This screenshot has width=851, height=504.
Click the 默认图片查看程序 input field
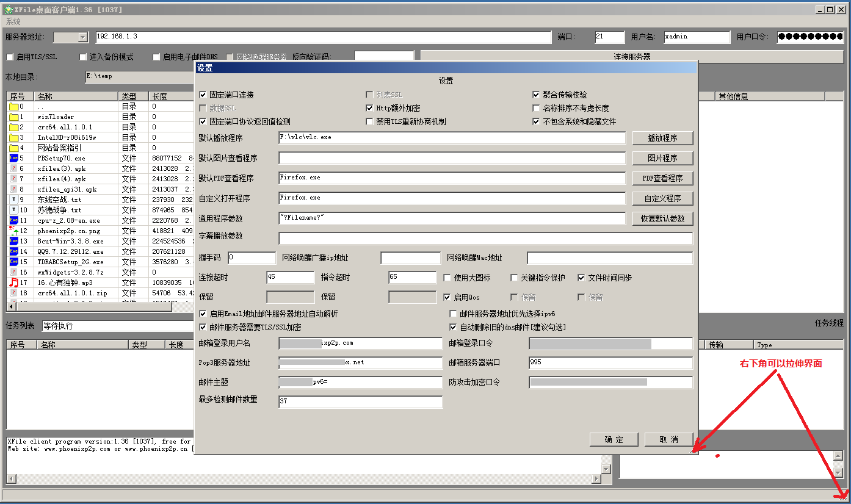452,158
